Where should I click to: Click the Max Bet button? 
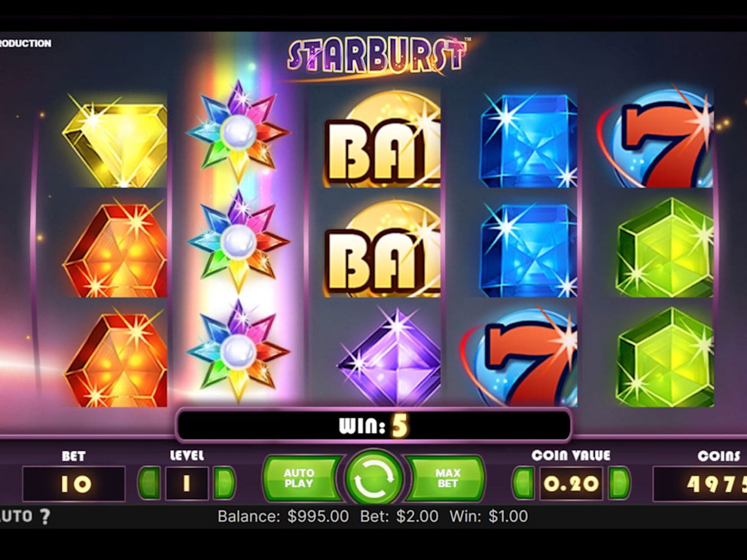tap(447, 478)
